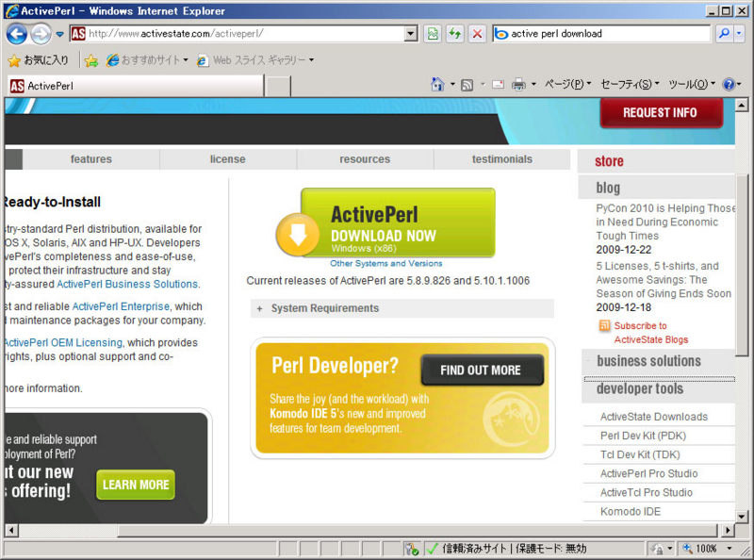The height and width of the screenshot is (560, 754).
Task: Click the Help question mark icon
Action: [x=729, y=85]
